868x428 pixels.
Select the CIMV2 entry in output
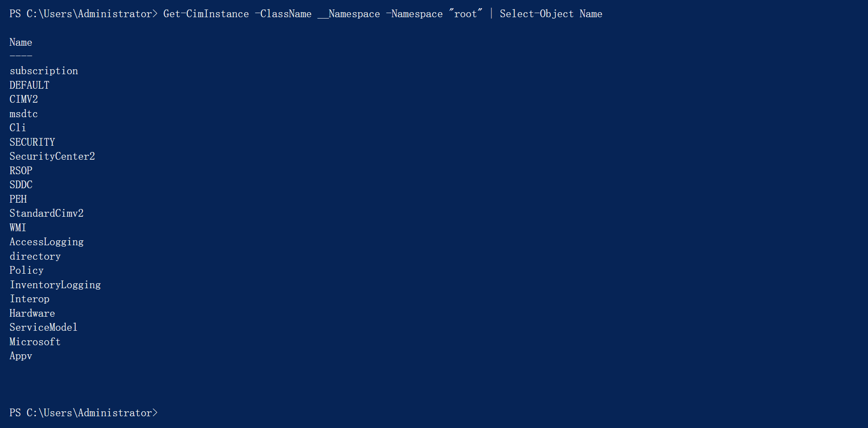click(24, 100)
